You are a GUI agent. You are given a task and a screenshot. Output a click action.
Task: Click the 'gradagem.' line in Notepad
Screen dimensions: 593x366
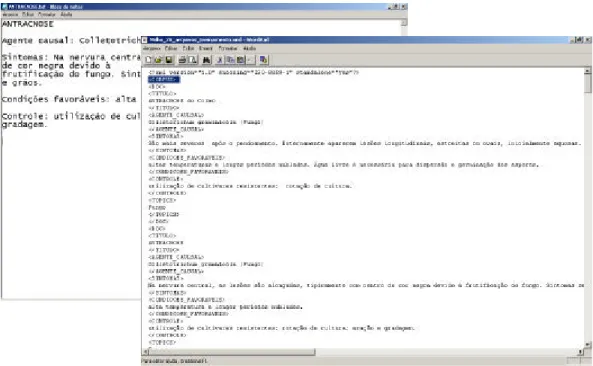tap(25, 125)
